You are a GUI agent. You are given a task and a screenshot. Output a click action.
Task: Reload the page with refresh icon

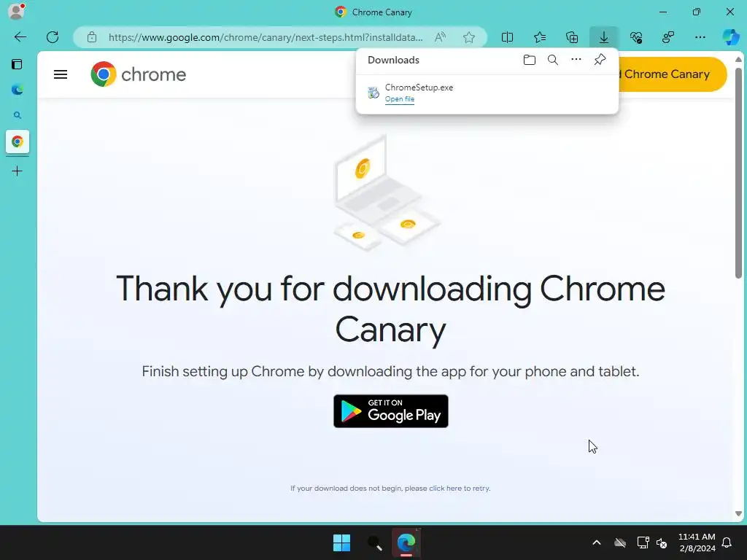(53, 37)
